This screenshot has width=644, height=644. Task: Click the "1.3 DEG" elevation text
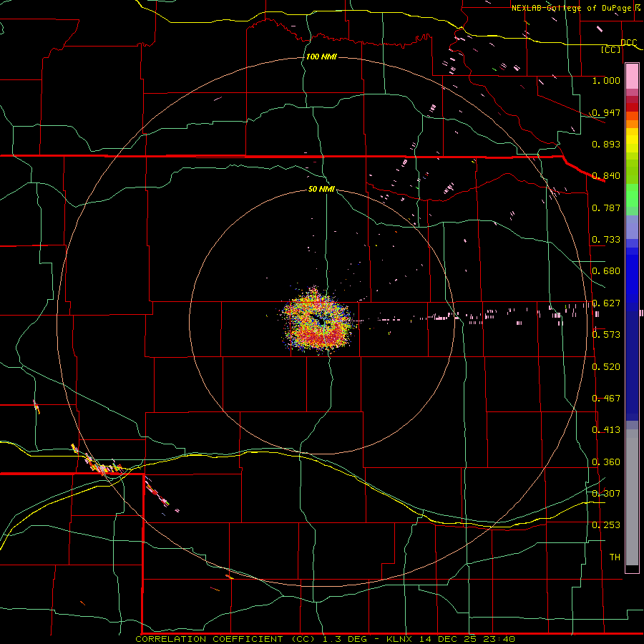(x=344, y=639)
